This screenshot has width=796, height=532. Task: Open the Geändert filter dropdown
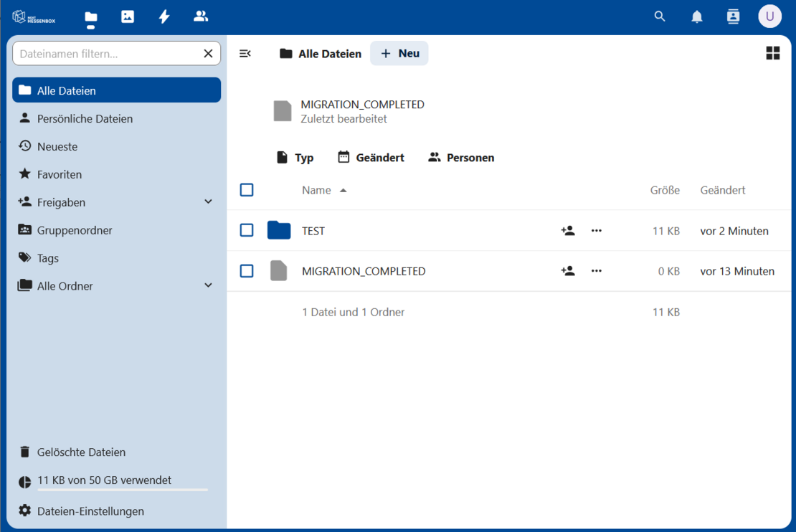tap(371, 158)
